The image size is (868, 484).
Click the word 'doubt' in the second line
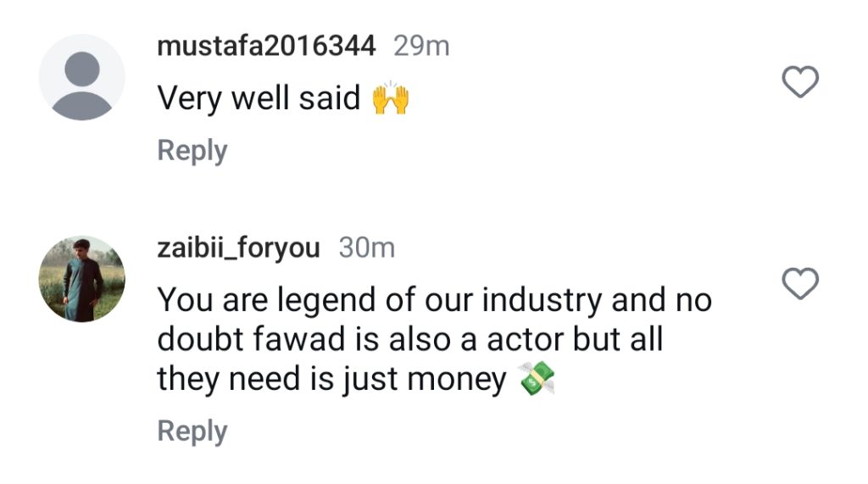pos(200,339)
